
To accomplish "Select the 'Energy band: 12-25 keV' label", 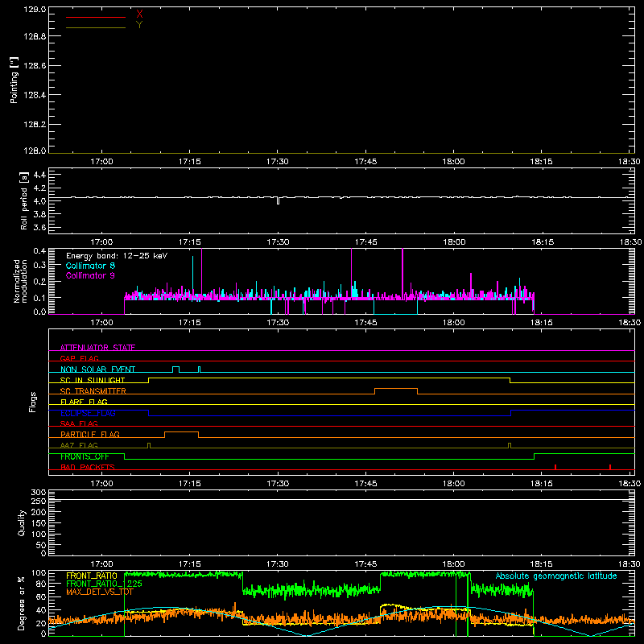I will 117,256.
